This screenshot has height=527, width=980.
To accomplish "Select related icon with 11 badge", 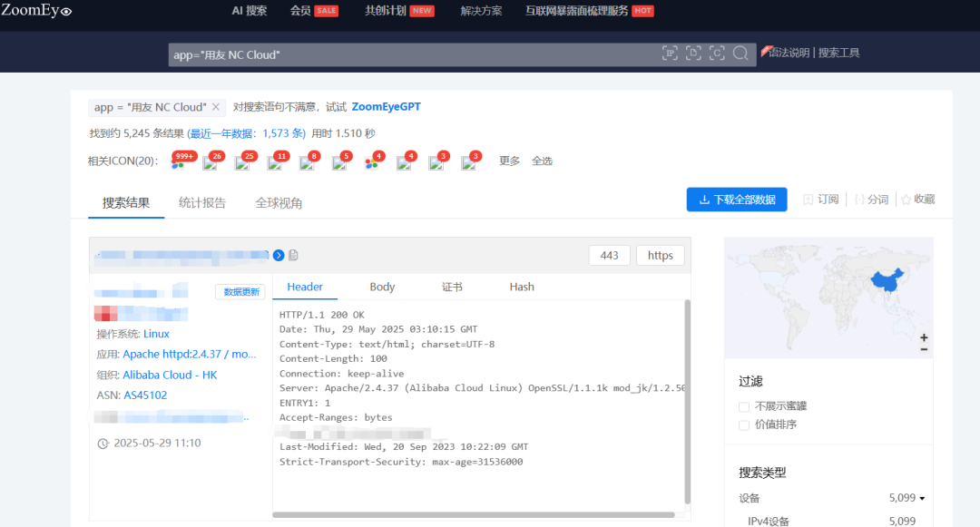I will (x=275, y=163).
